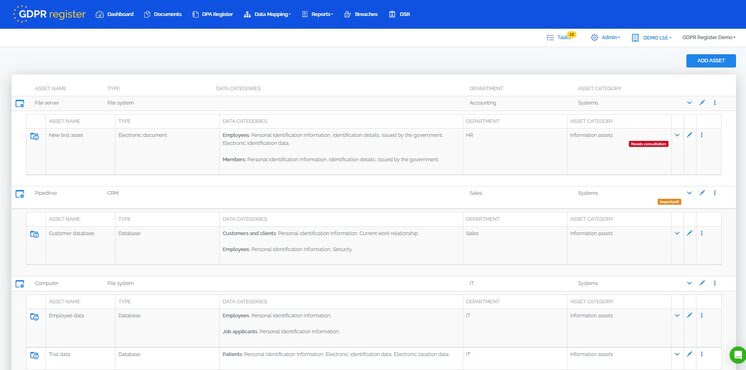Screen dimensions: 746x370
Task: Click the ADD ASSET button
Action: pyautogui.click(x=711, y=60)
